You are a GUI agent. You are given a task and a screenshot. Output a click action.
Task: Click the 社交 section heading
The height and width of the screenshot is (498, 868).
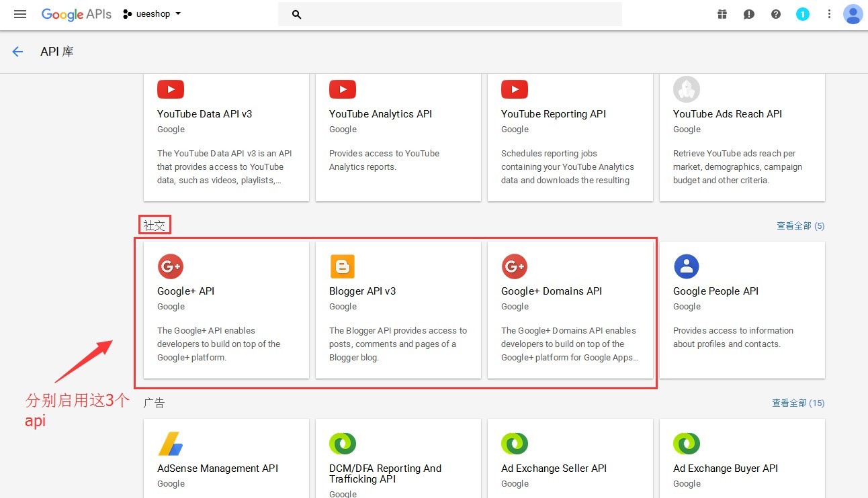click(155, 226)
